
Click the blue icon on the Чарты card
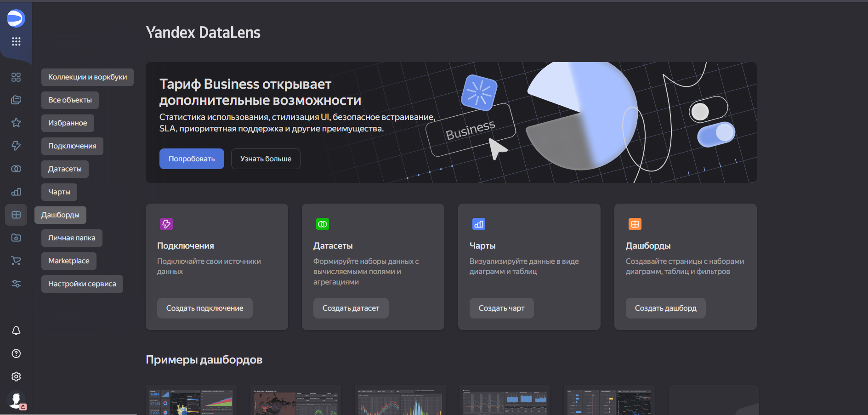click(479, 224)
